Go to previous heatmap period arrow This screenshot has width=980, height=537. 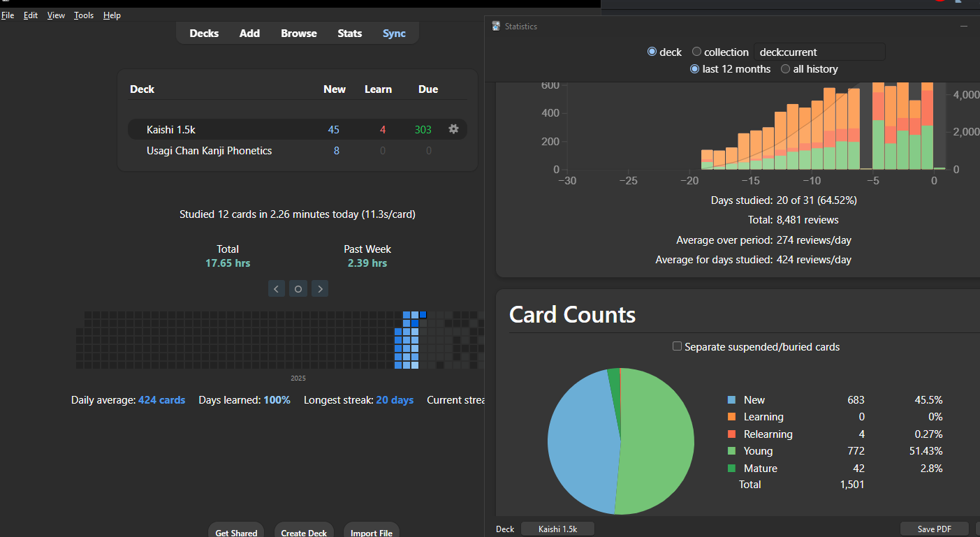coord(277,288)
